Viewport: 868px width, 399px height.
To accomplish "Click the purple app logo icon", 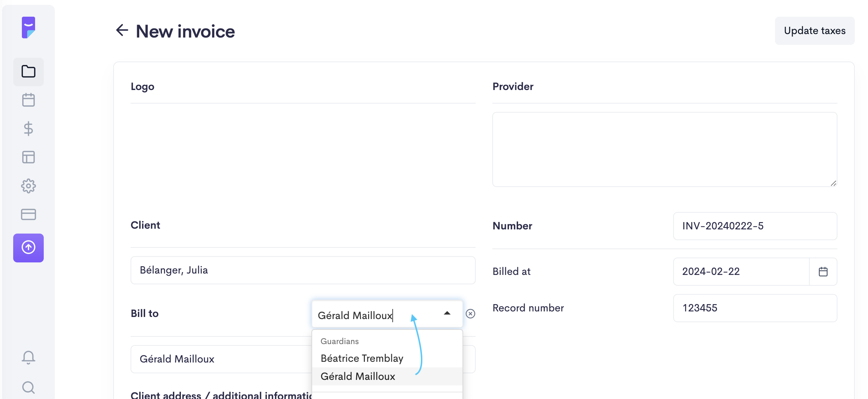I will tap(28, 27).
